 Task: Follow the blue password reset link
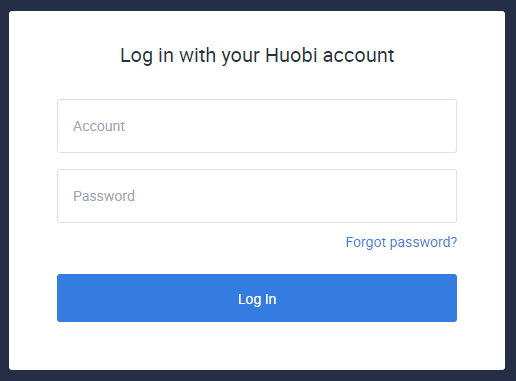click(401, 242)
